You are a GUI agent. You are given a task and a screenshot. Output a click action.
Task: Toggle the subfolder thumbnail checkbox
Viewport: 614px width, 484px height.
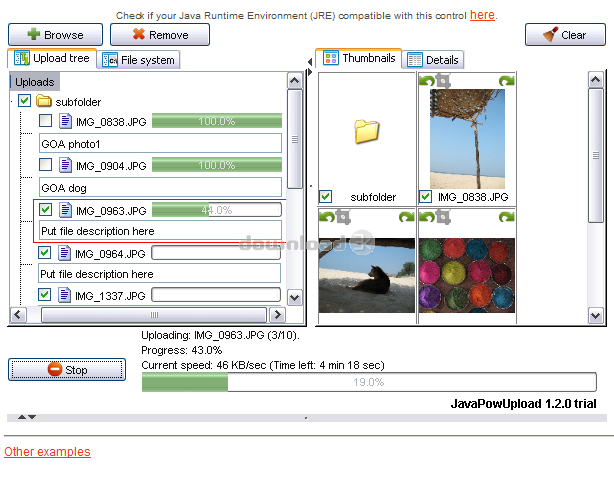(326, 197)
